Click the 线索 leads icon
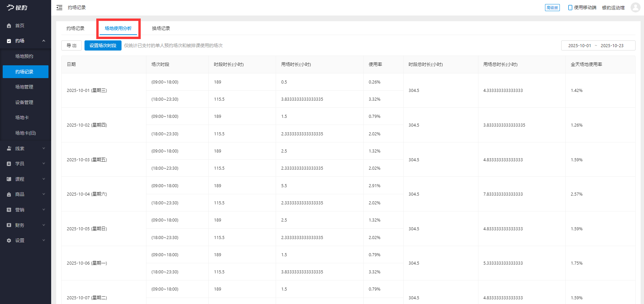This screenshot has width=644, height=304. coord(9,148)
